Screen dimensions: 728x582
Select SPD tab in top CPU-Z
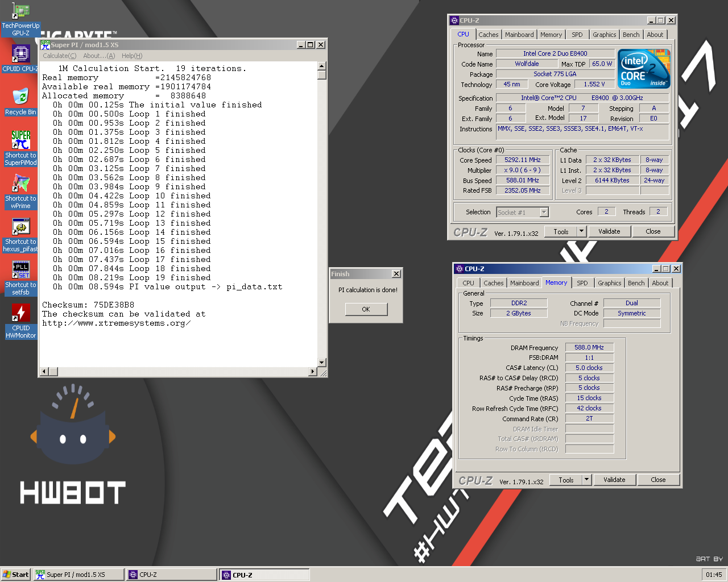click(x=577, y=35)
